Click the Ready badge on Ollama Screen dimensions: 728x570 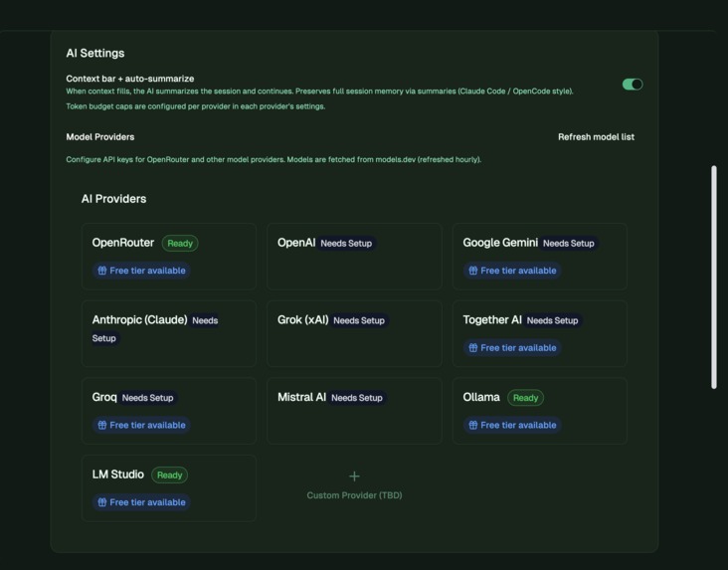pos(525,398)
